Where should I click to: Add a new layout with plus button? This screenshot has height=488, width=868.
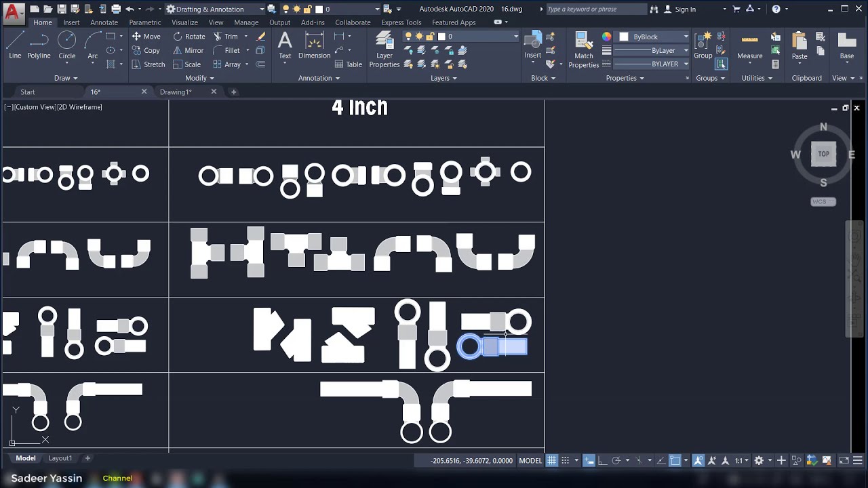(87, 458)
